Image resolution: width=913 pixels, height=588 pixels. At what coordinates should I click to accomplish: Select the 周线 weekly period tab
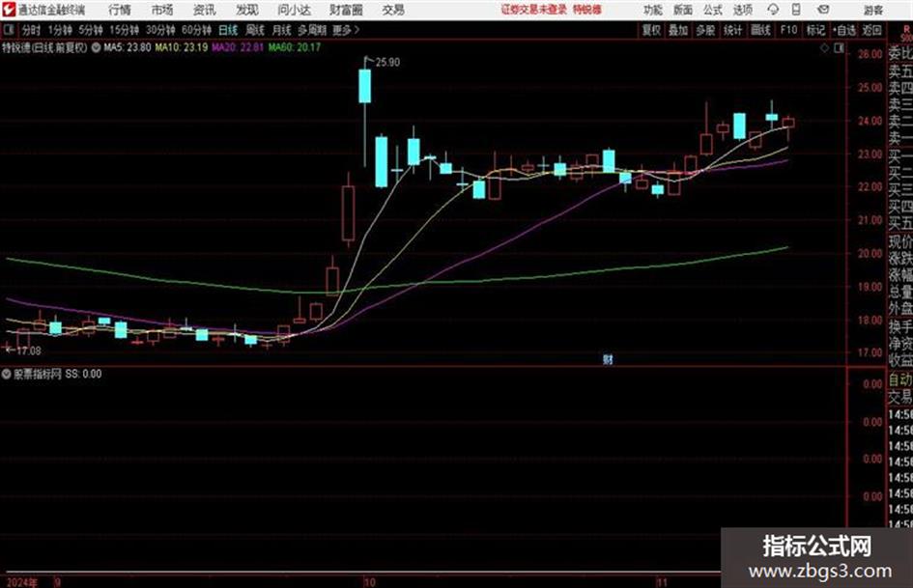point(255,30)
